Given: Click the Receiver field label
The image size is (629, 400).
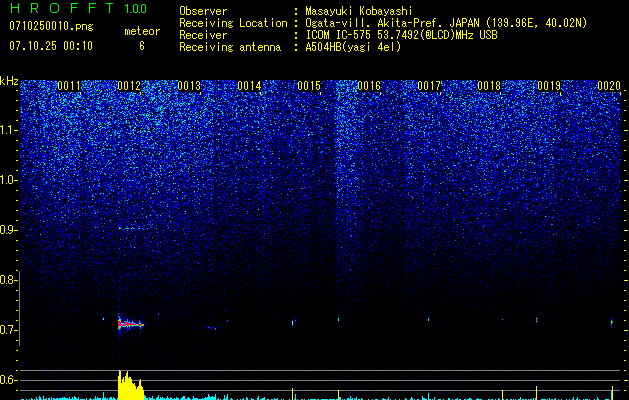Looking at the screenshot, I should tap(203, 35).
